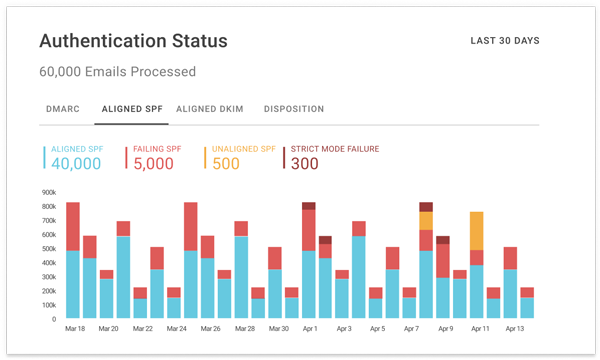Select the Mar 18 bar
This screenshot has width=600, height=360.
coord(73,260)
